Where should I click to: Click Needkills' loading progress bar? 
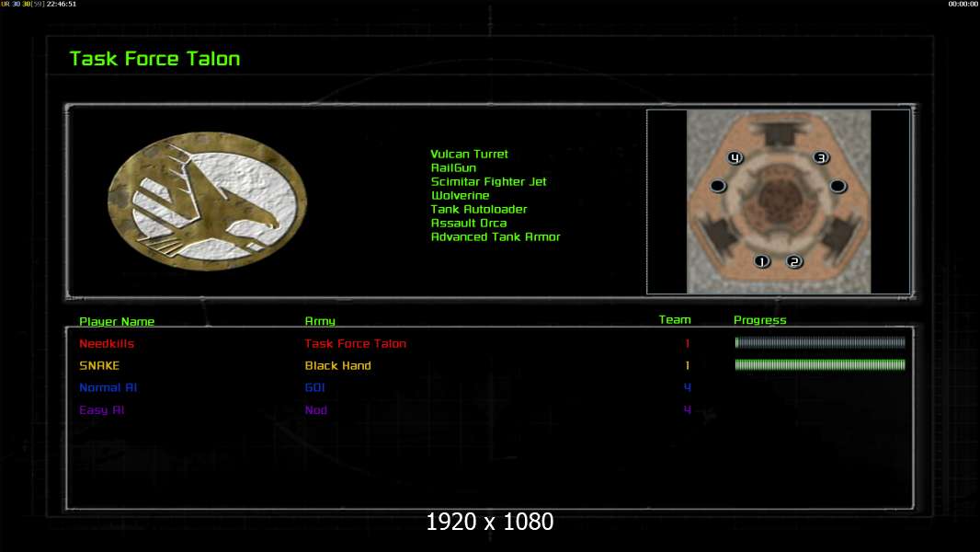820,343
